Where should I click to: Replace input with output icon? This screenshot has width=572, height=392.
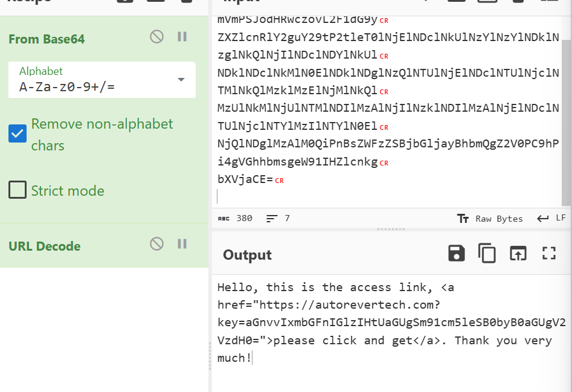tap(518, 254)
